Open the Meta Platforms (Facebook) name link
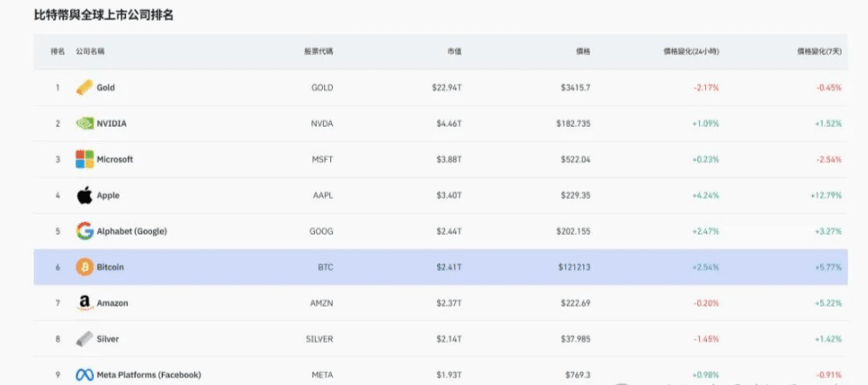Viewport: 868px width, 385px height. [x=149, y=375]
